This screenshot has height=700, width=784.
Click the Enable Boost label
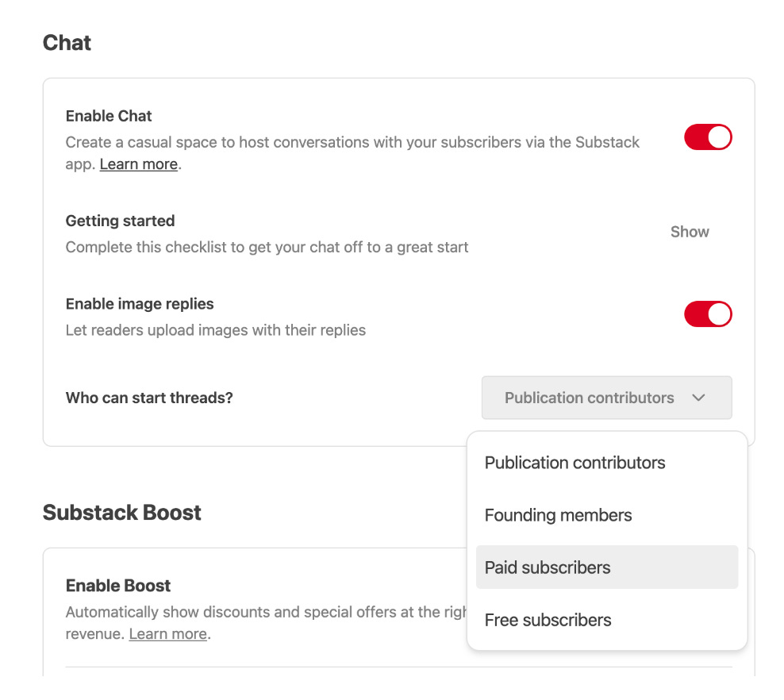pos(117,585)
